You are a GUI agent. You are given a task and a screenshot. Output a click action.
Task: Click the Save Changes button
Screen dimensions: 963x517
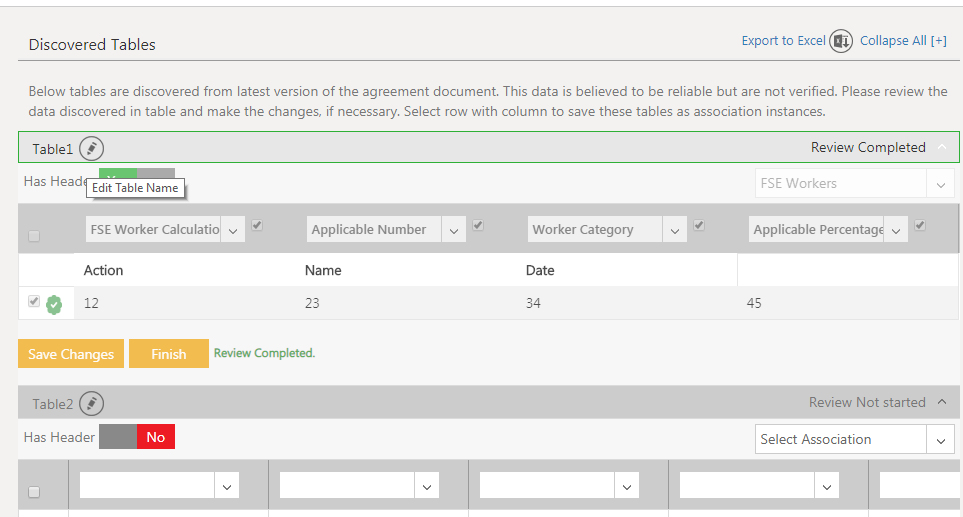coord(70,354)
